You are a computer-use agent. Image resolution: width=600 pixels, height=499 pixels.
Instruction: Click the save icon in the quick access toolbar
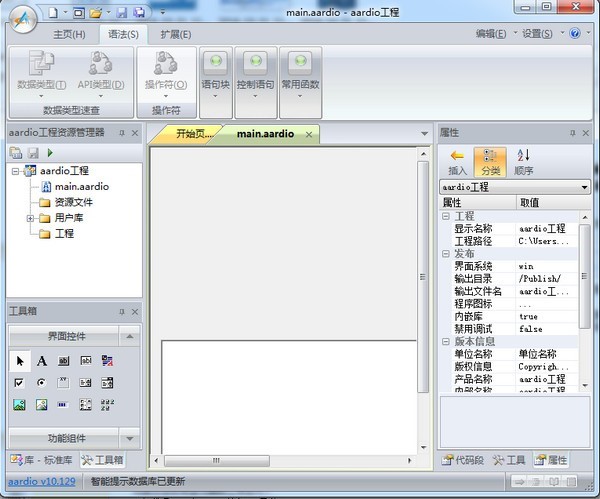tap(121, 13)
